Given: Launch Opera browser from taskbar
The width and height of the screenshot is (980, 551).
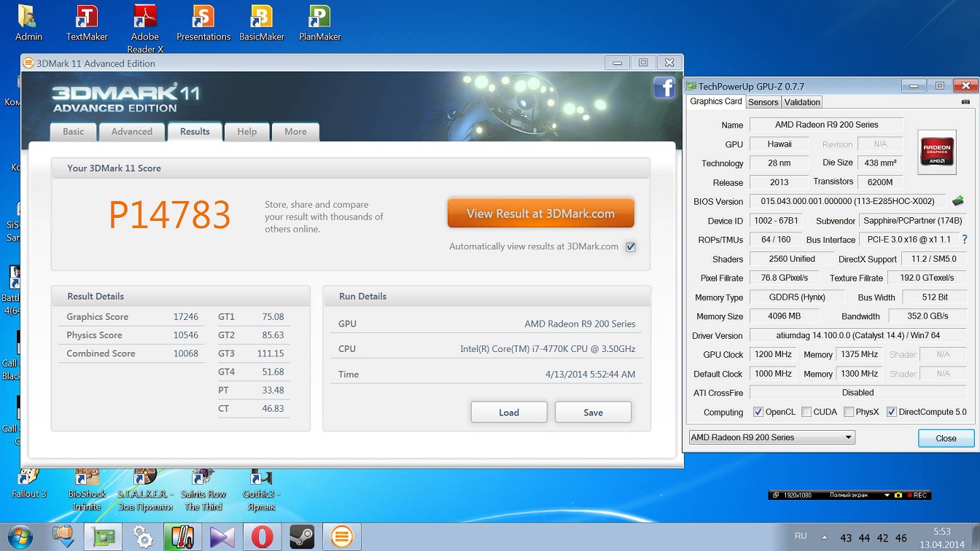Looking at the screenshot, I should click(262, 537).
